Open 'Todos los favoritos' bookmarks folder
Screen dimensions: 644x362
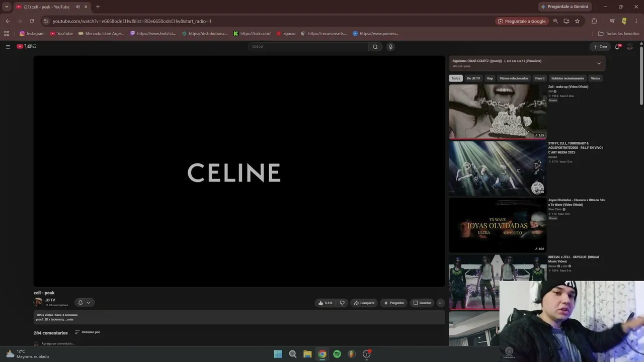(618, 34)
